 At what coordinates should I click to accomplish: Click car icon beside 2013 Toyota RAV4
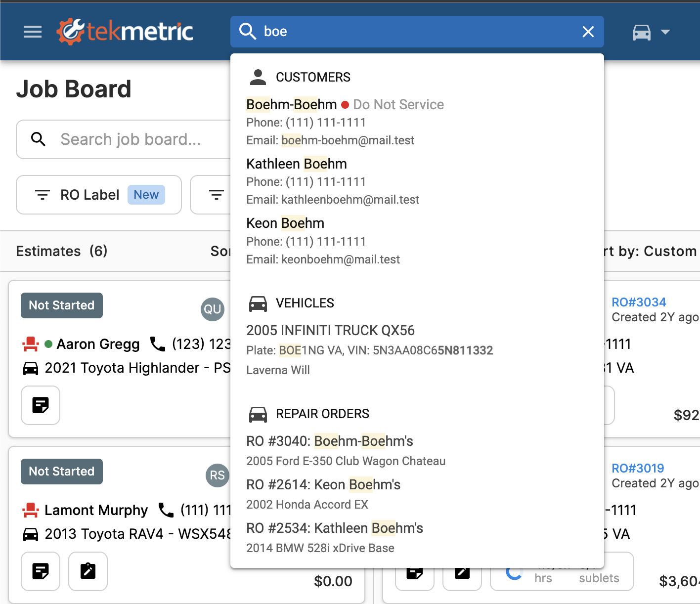click(x=31, y=534)
